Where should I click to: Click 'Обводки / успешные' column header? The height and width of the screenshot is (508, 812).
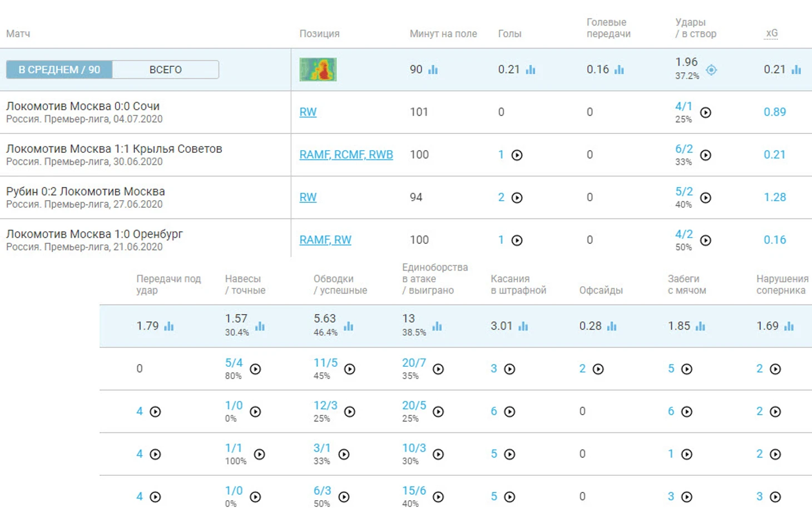tap(340, 285)
